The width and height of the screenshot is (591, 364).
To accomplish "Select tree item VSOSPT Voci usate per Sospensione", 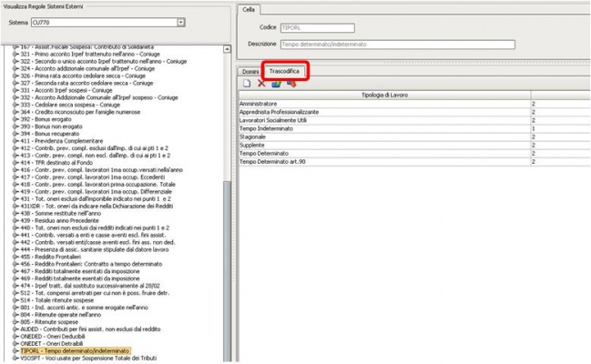I will pyautogui.click(x=88, y=358).
